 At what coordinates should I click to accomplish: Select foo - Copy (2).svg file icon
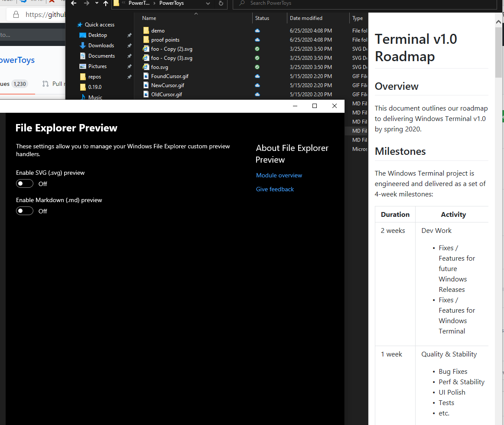pos(146,49)
